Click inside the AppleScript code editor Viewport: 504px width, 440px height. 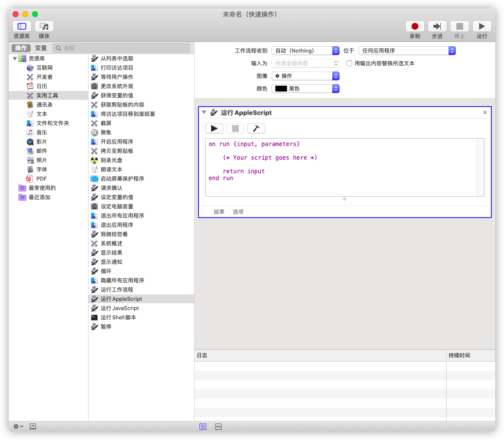[341, 167]
